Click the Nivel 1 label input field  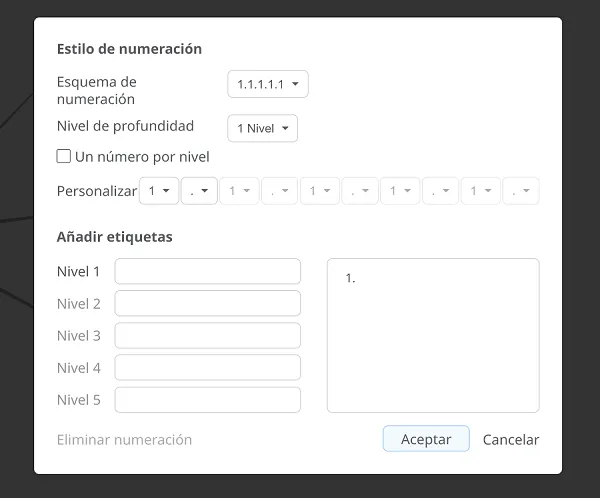[208, 271]
